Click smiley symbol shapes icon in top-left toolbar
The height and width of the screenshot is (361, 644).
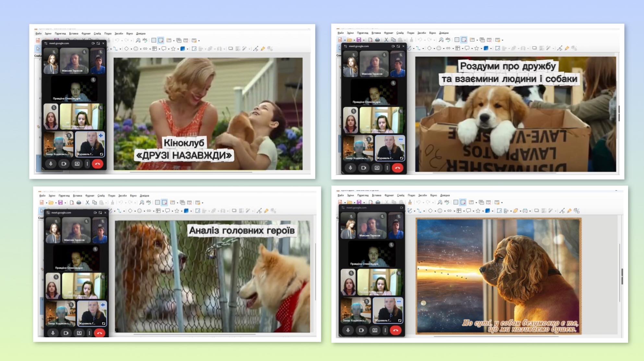(136, 49)
